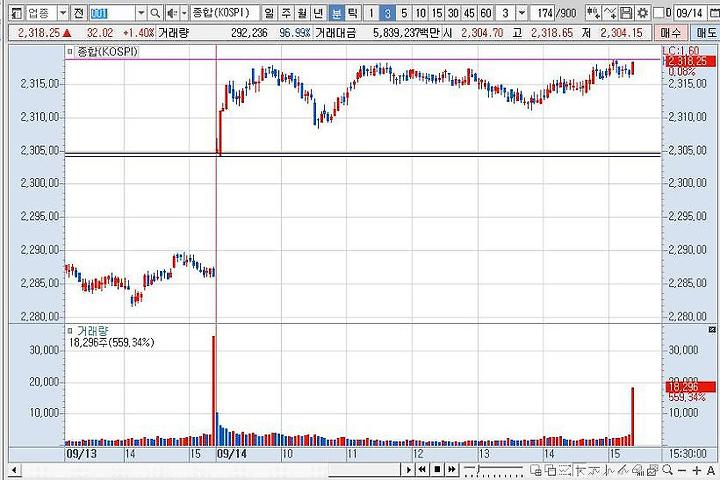Switch chart to yearly (년) period
The height and width of the screenshot is (480, 720).
click(x=318, y=13)
